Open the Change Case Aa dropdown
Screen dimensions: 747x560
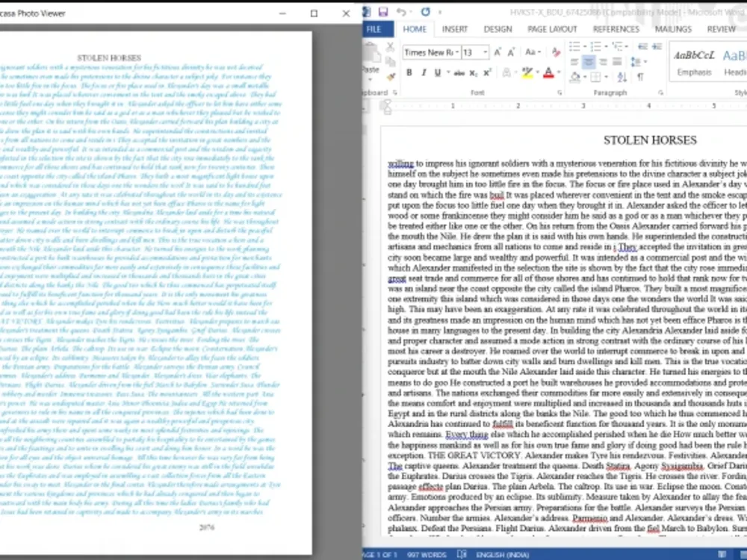point(533,52)
